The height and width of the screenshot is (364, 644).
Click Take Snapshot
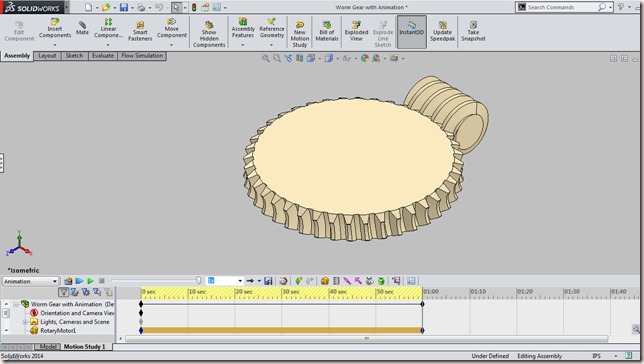pos(473,31)
